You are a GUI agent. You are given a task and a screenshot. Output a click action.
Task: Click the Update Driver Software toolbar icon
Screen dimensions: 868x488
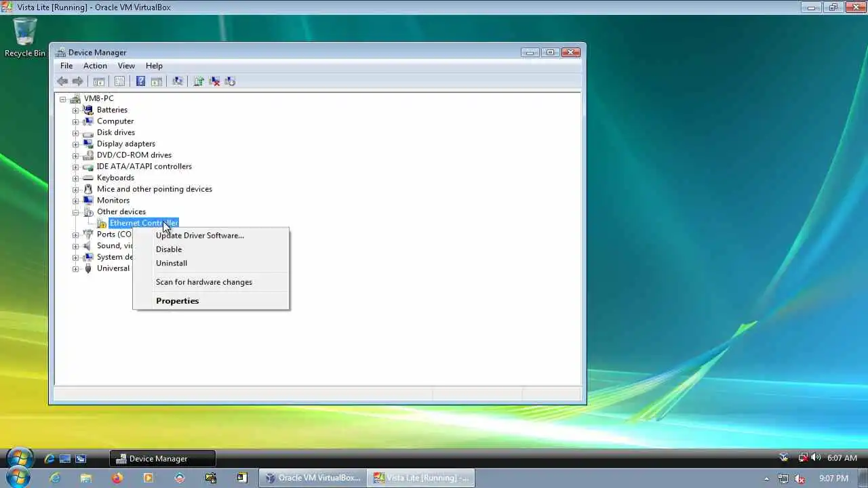point(199,81)
